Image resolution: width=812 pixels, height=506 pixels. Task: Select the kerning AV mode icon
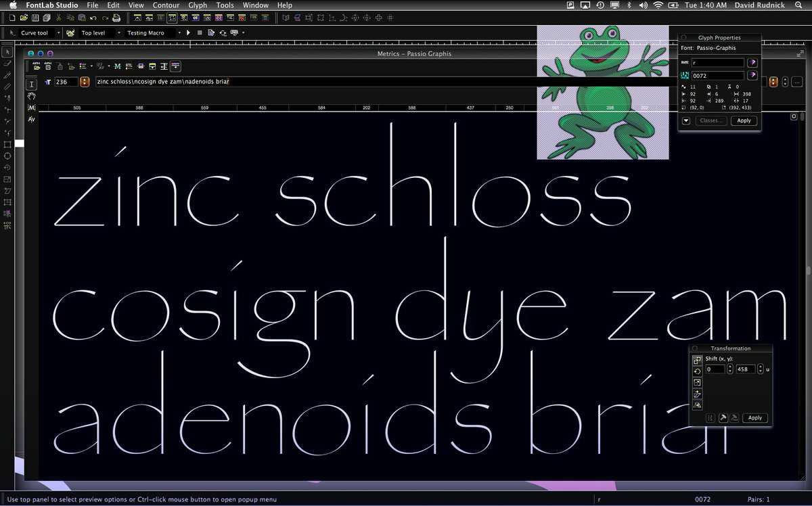coord(31,119)
